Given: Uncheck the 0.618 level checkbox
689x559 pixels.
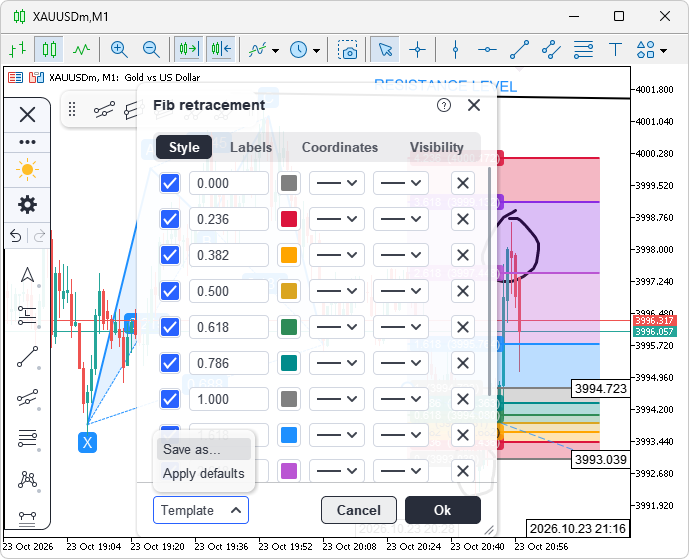Looking at the screenshot, I should [x=170, y=327].
